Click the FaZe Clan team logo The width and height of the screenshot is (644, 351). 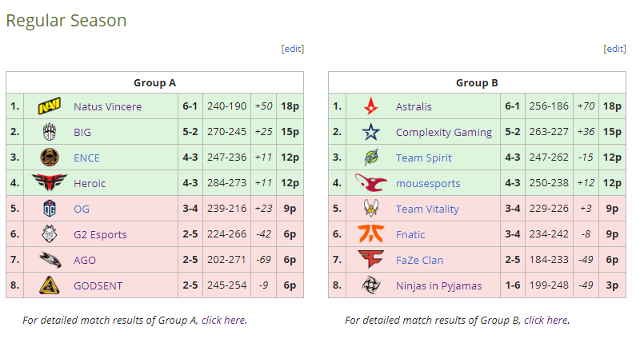371,260
